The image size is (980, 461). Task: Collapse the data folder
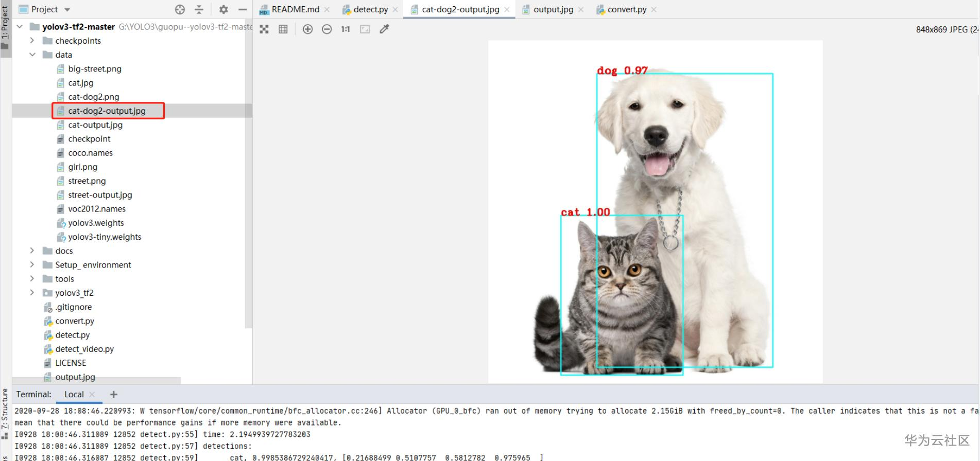pyautogui.click(x=32, y=54)
